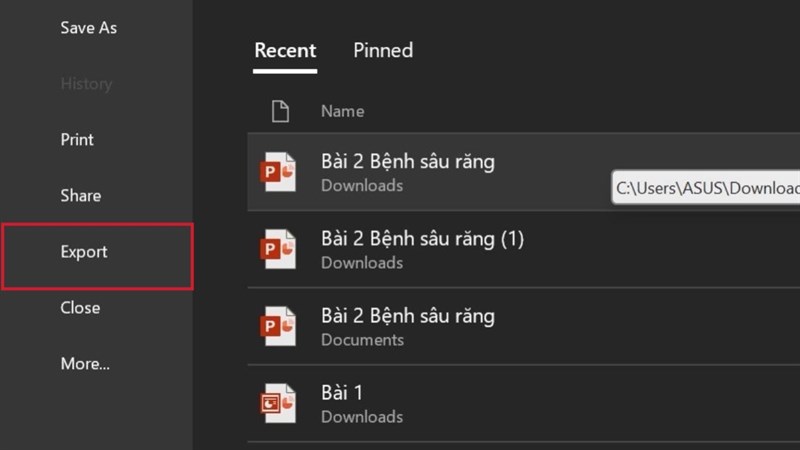
Task: Click PowerPoint icon of first Bài 2 Downloads file
Action: pyautogui.click(x=277, y=172)
